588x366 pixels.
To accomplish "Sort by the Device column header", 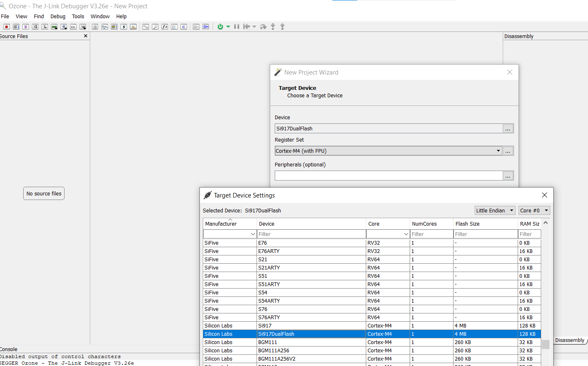I will point(311,224).
